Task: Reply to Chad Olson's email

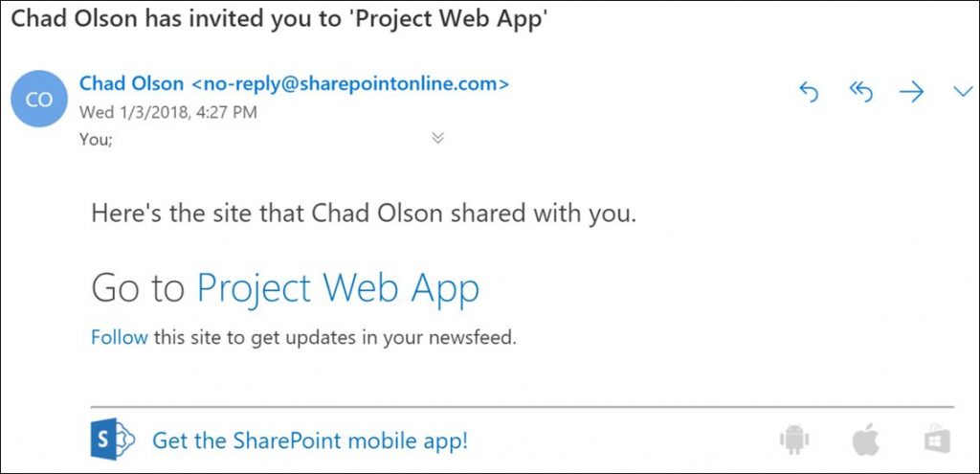Action: pos(809,93)
